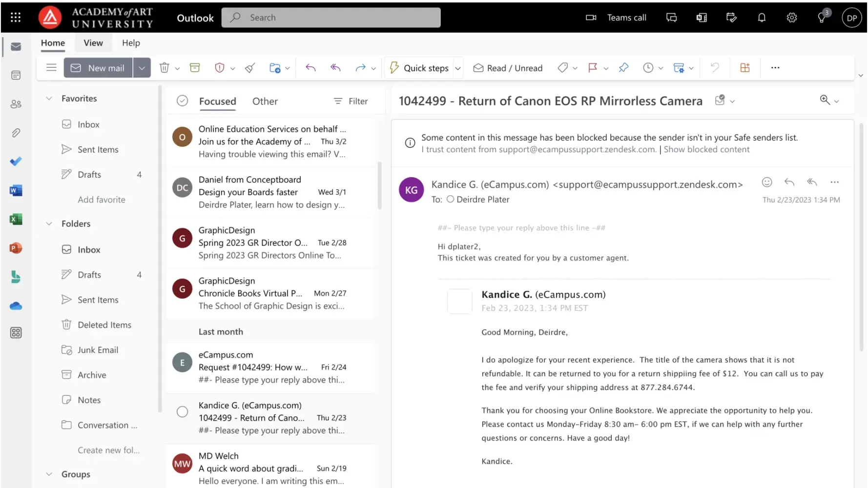Click Show blocked content link
Screen dimensions: 868x488
click(x=706, y=149)
